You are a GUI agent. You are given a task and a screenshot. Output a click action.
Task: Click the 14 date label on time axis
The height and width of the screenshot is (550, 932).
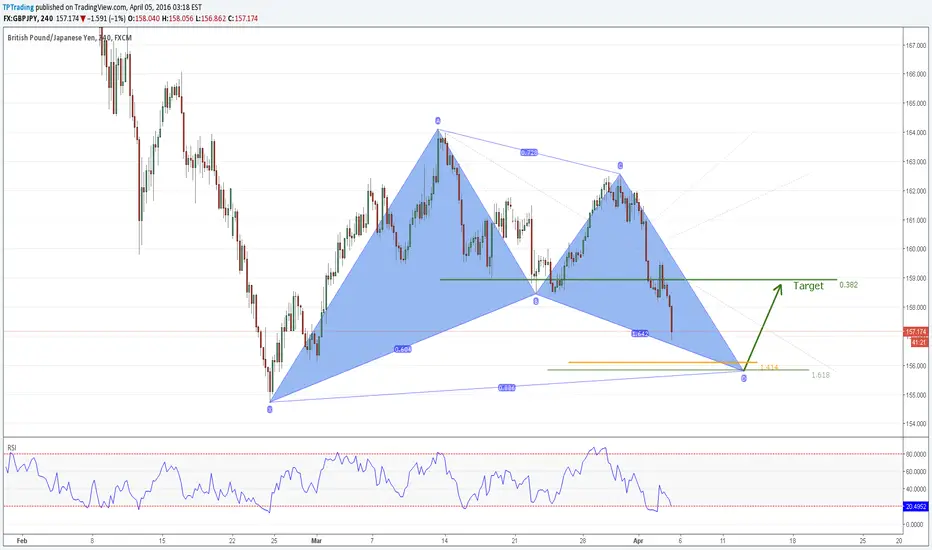click(444, 541)
